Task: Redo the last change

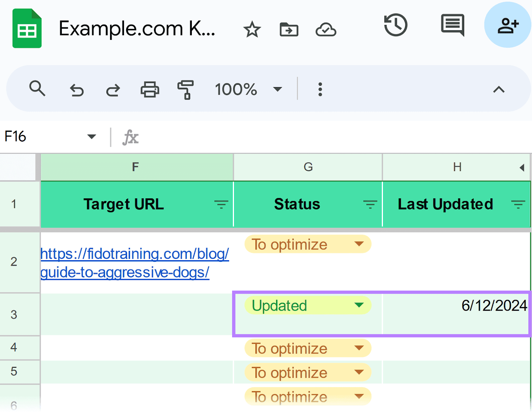Action: pos(112,89)
